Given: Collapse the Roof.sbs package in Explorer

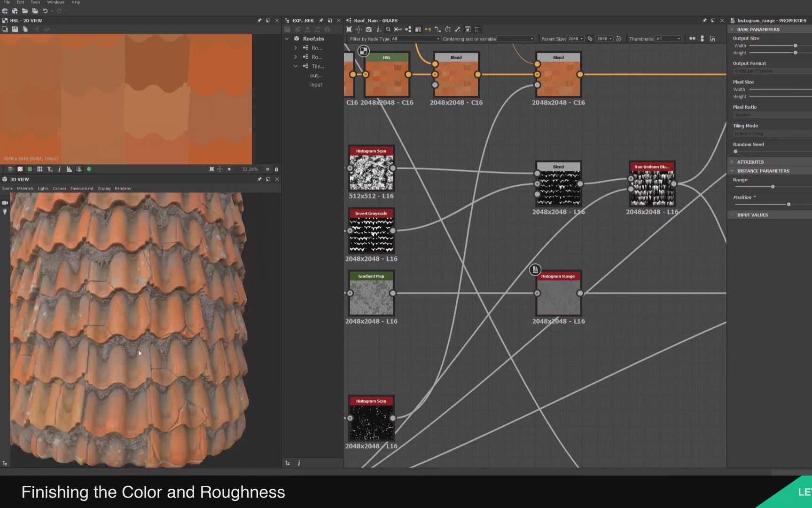Looking at the screenshot, I should [x=287, y=39].
